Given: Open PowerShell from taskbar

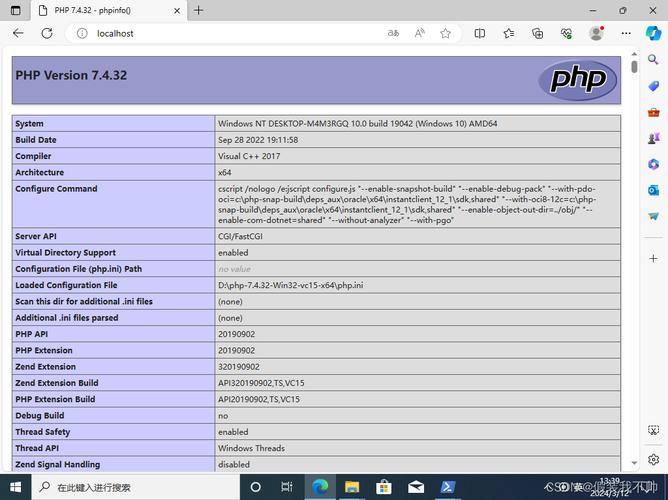Looking at the screenshot, I should click(x=447, y=487).
